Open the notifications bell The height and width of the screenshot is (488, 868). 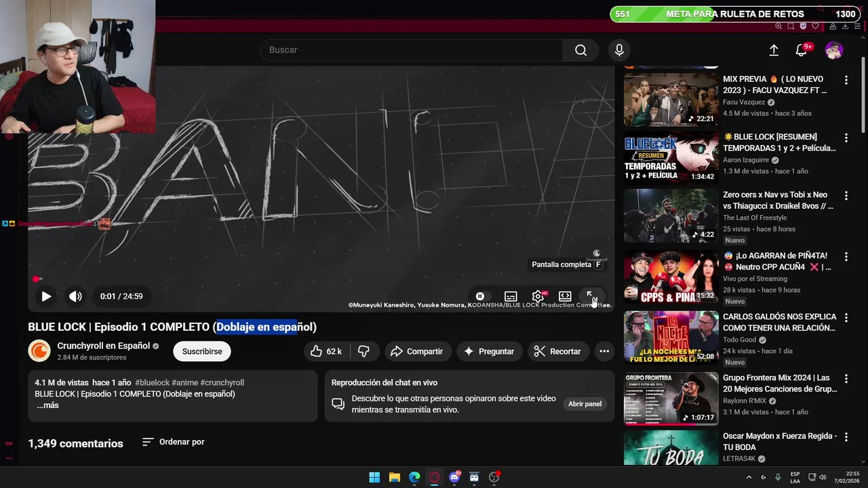click(x=802, y=50)
